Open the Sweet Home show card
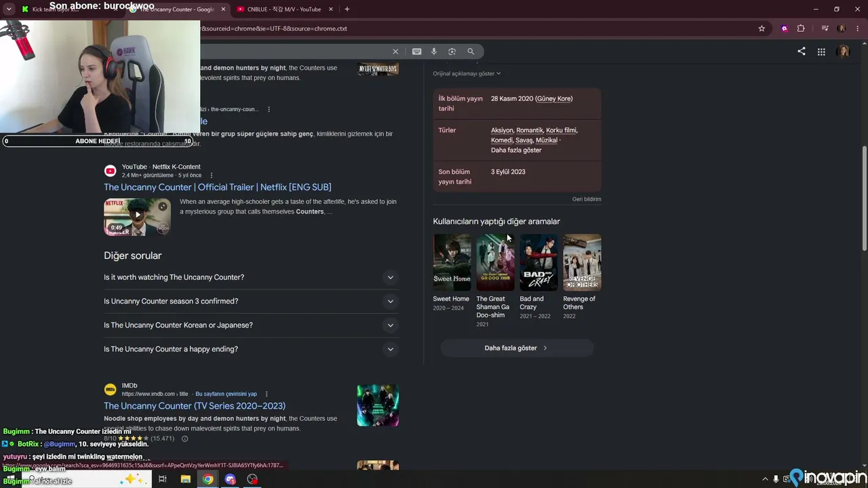Image resolution: width=868 pixels, height=488 pixels. 452,273
